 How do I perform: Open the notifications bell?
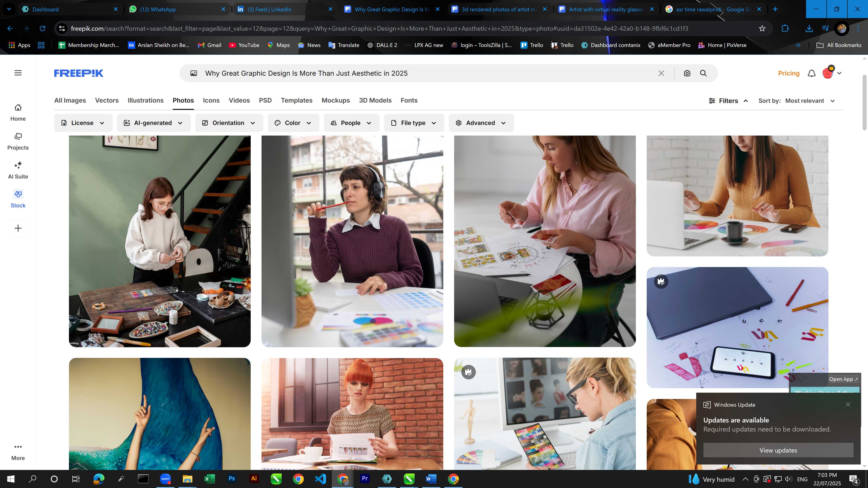(812, 73)
